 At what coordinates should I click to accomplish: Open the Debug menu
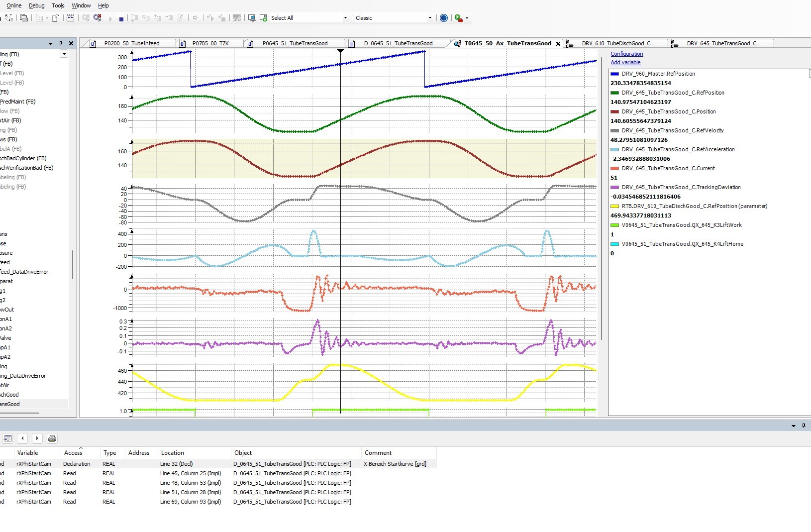tap(36, 5)
